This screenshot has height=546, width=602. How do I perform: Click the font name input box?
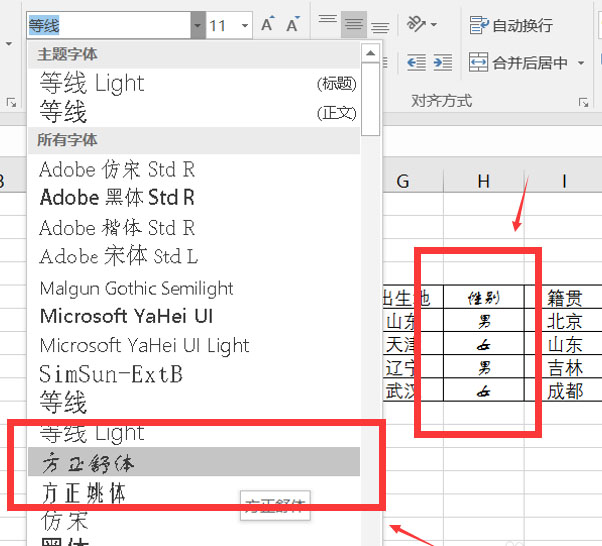coord(109,25)
